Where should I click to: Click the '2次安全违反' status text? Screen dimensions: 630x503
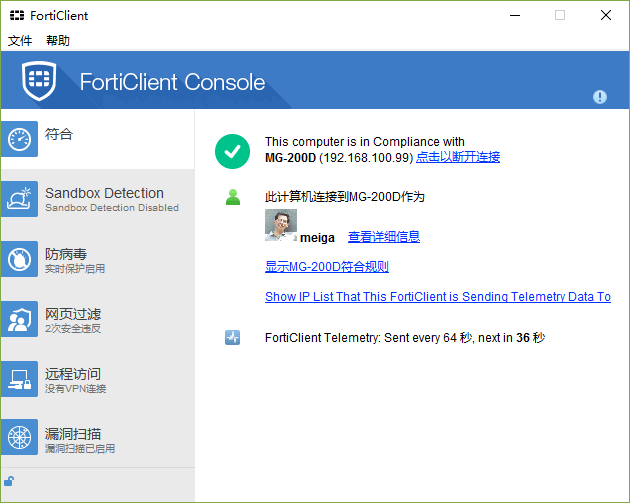pos(73,329)
